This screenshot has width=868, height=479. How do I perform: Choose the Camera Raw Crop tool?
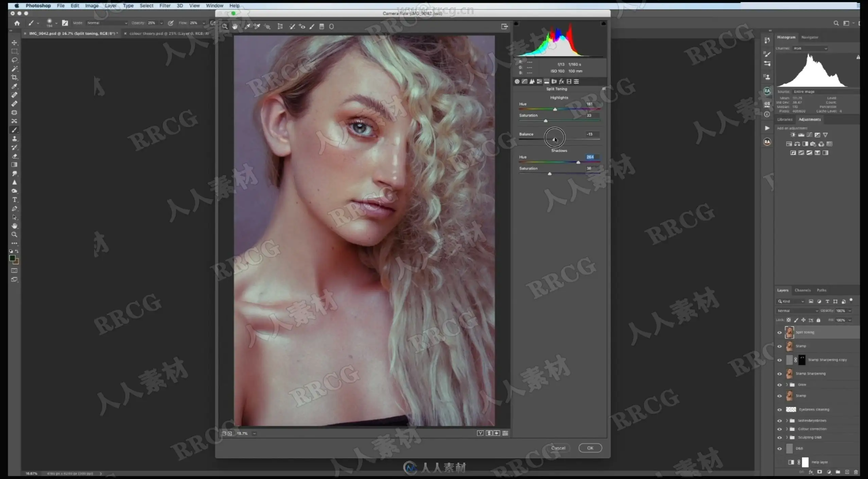tap(280, 26)
